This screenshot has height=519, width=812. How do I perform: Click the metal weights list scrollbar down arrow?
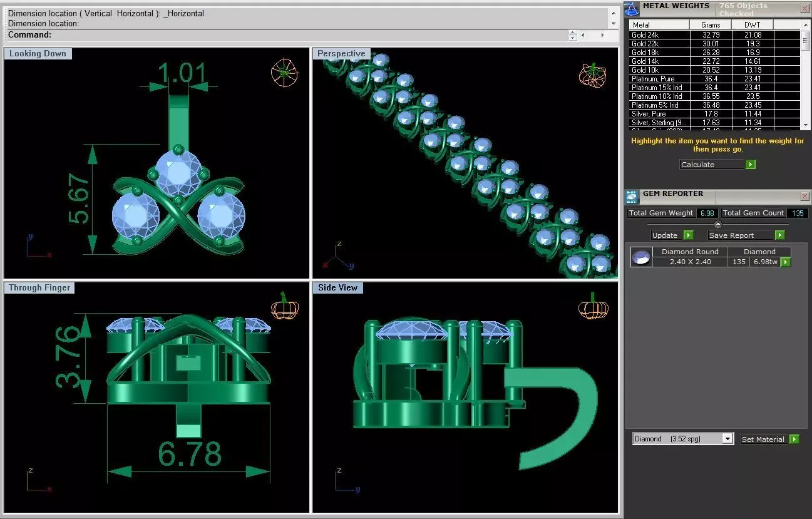(x=806, y=123)
